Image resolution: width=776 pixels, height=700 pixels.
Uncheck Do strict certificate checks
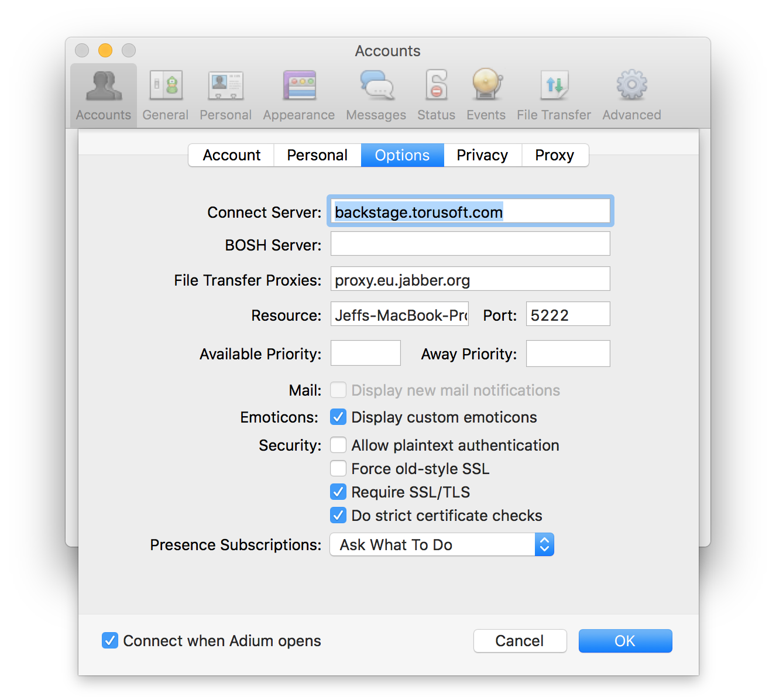[338, 515]
